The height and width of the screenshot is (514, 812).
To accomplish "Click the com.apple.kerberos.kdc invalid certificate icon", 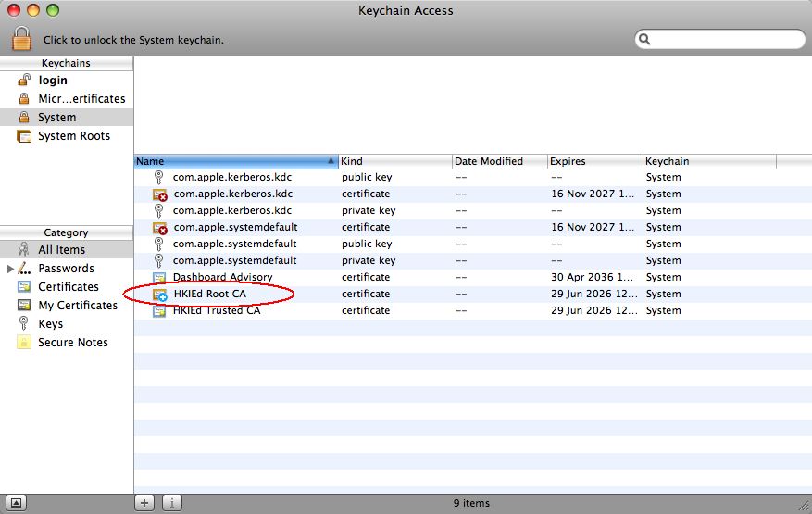I will tap(159, 194).
